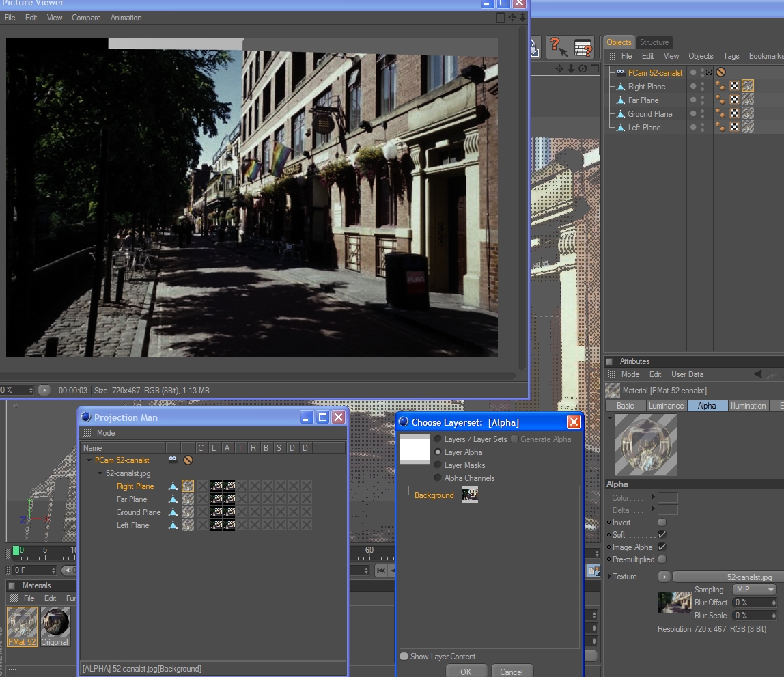Click Right Plane material icon in Projection Man
The image size is (784, 677).
click(x=188, y=486)
